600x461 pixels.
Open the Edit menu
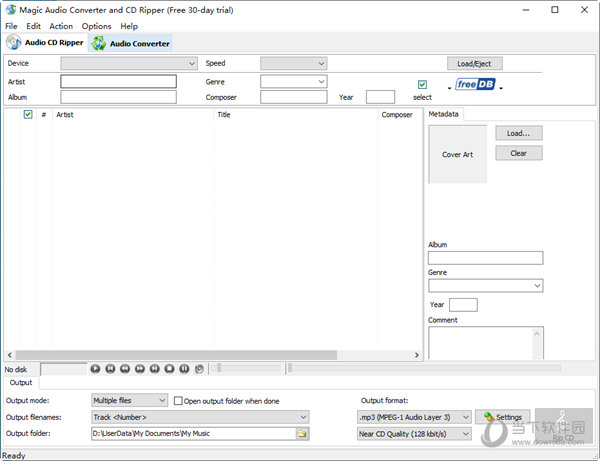[x=33, y=26]
